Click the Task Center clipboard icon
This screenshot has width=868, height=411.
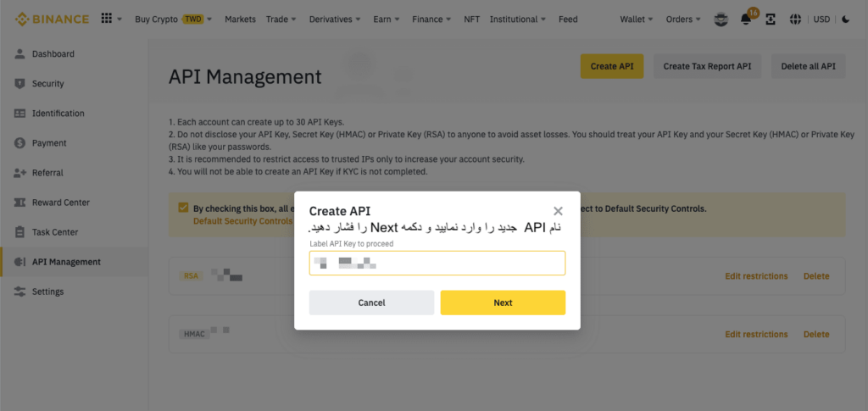(20, 232)
